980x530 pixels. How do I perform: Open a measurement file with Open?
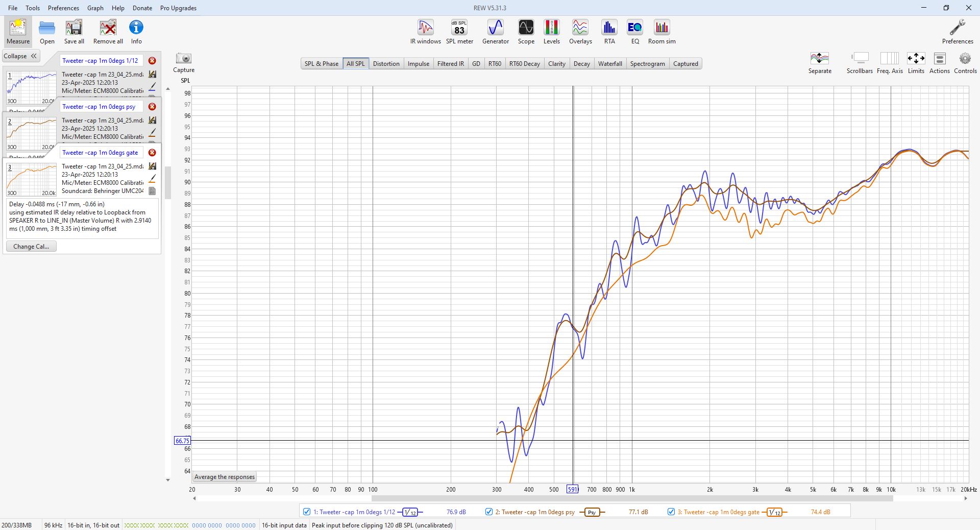(x=47, y=32)
